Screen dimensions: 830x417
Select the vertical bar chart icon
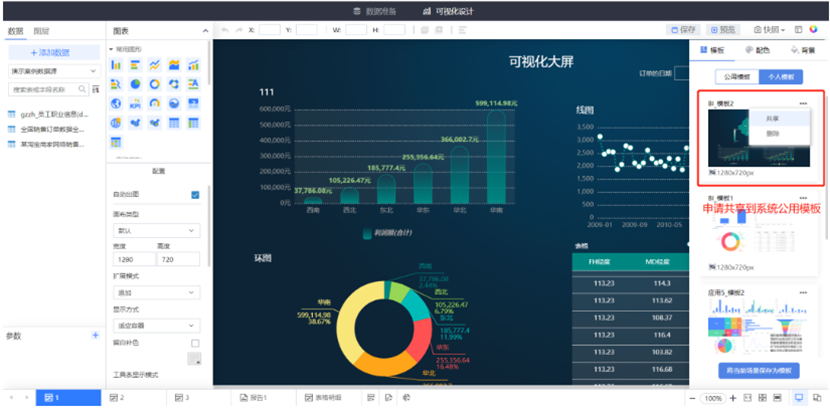116,65
